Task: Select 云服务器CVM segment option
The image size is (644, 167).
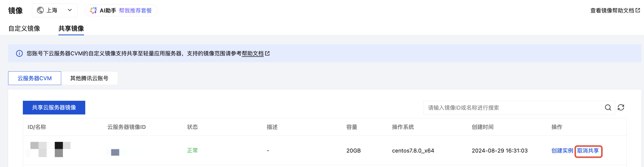Action: [35, 78]
